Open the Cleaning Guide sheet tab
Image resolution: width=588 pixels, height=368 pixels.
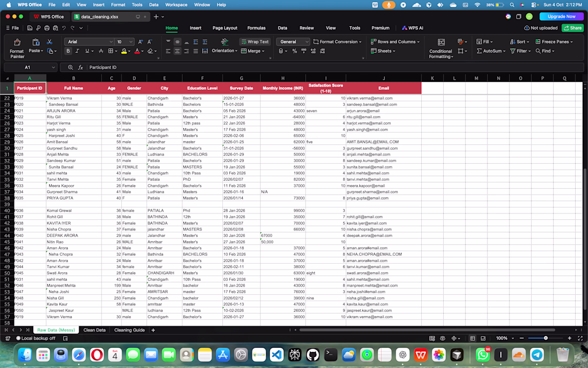click(x=129, y=330)
